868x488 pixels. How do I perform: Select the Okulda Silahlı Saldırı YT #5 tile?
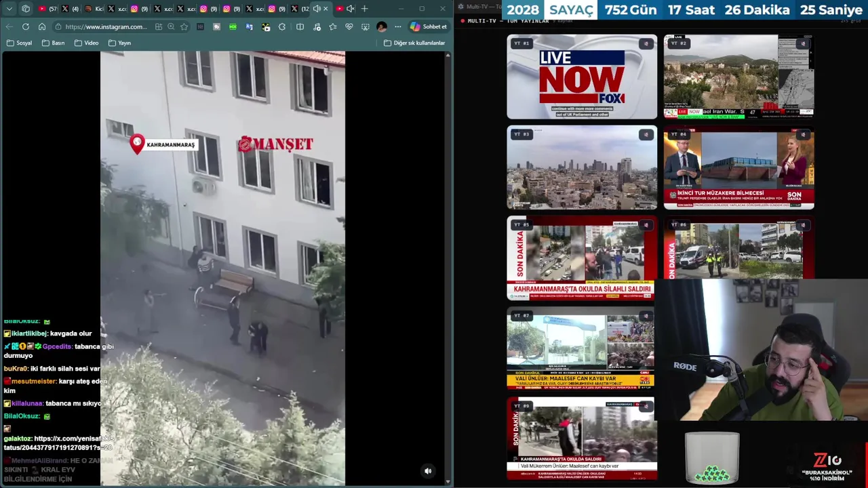pos(582,258)
